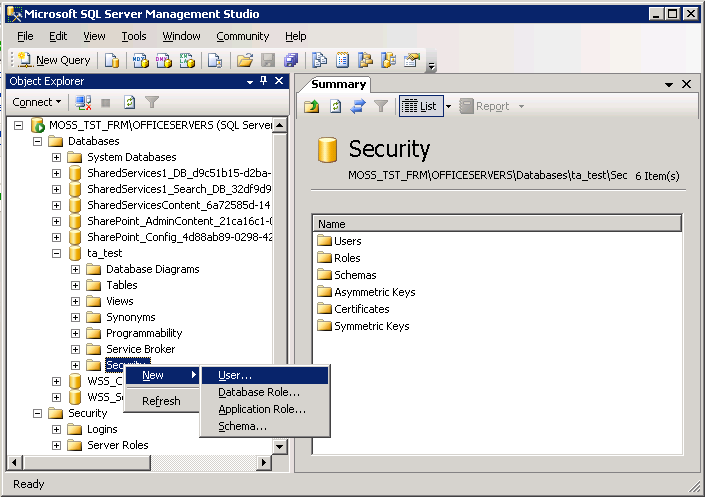Click the Refresh icon in Object Explorer
Screen dimensions: 705x497
coord(129,103)
